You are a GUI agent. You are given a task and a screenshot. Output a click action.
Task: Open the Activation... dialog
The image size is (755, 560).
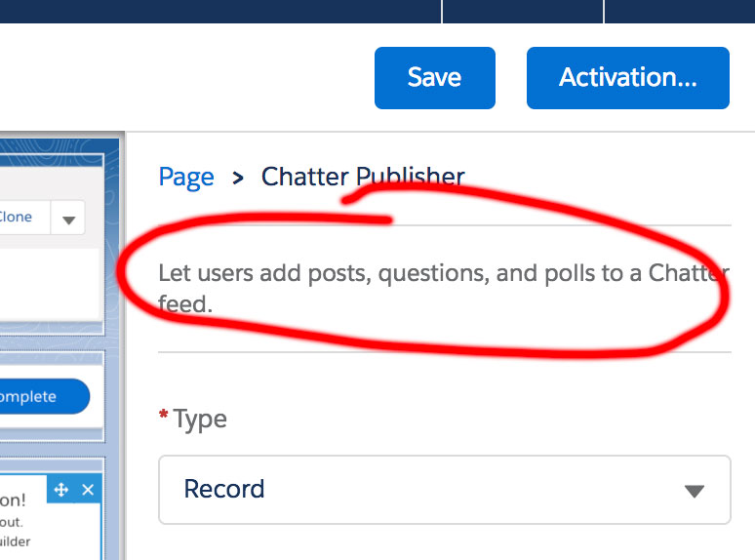[x=627, y=78]
